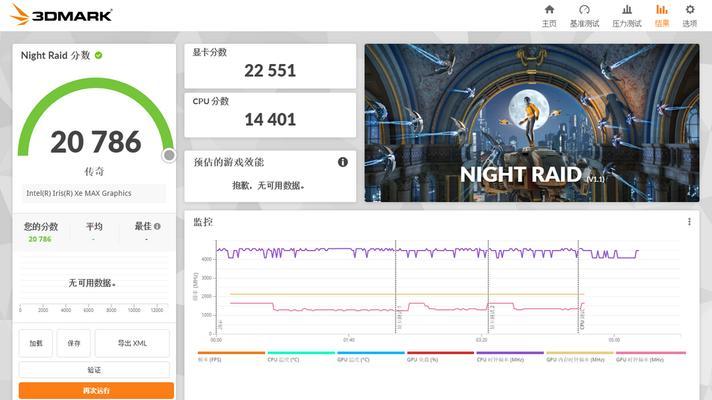The width and height of the screenshot is (712, 400).
Task: Toggle the teal CPU temperature legend
Action: pos(301,356)
